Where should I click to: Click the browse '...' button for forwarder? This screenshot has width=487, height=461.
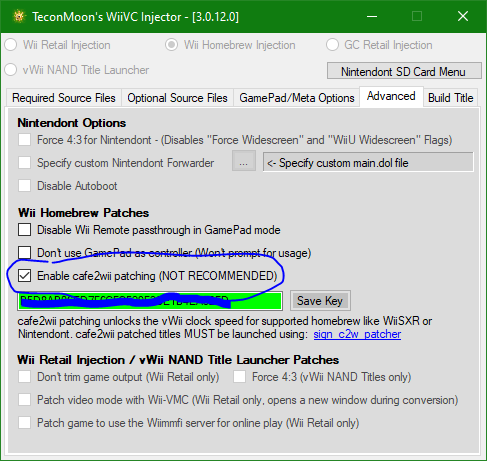click(244, 161)
